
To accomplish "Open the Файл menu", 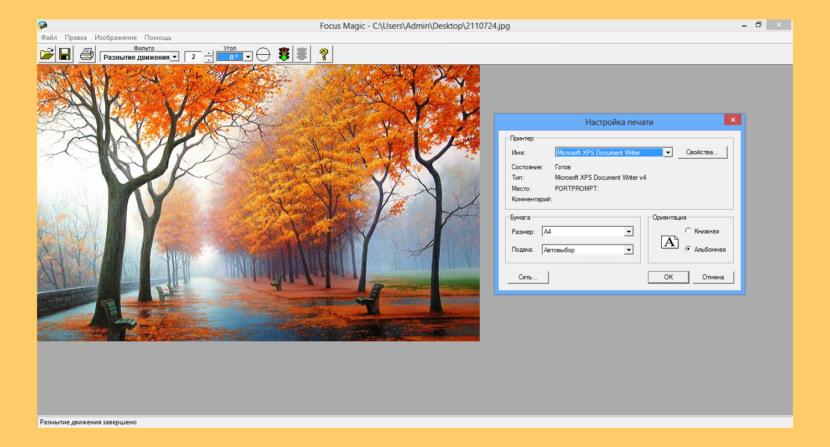I will click(x=49, y=38).
